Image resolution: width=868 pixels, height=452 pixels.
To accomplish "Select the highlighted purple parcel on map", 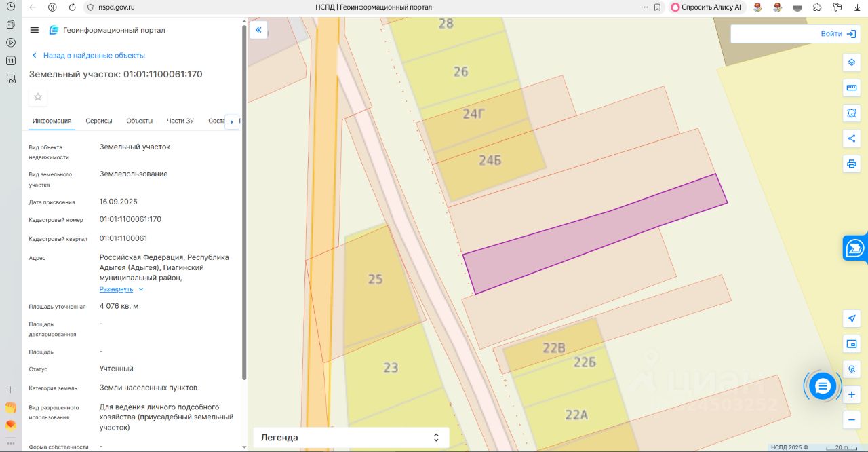I will point(595,233).
